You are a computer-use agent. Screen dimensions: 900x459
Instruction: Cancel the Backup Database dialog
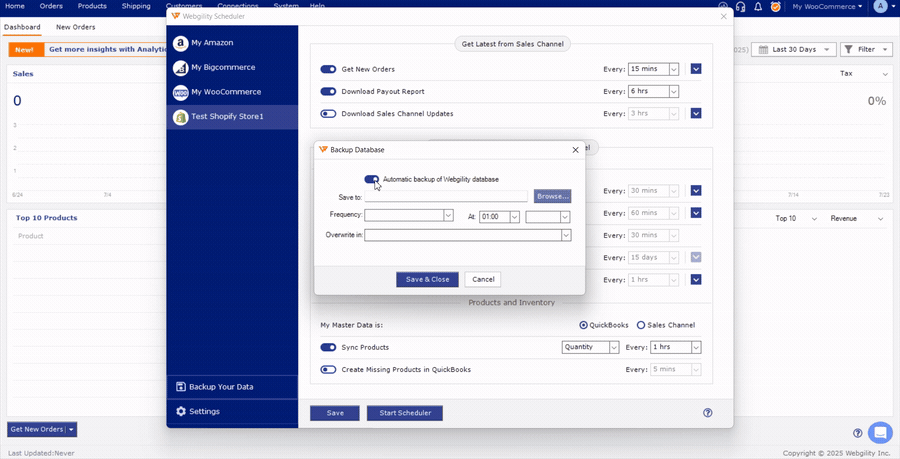click(x=483, y=279)
